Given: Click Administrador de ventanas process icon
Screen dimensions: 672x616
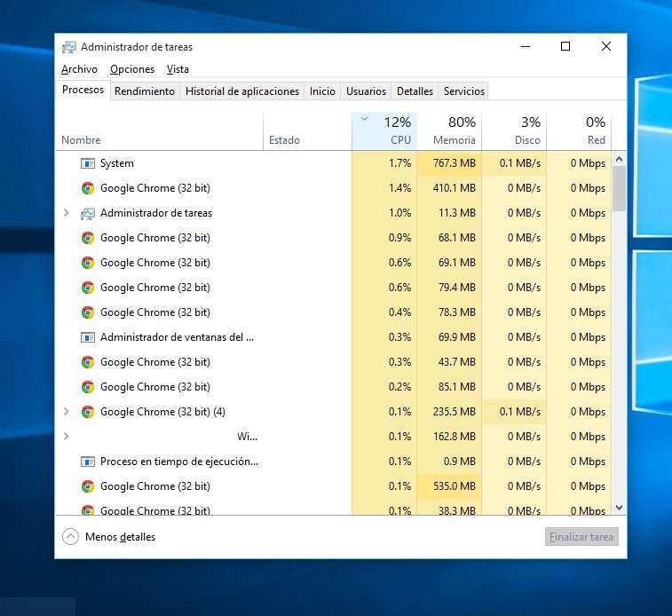Looking at the screenshot, I should (x=88, y=337).
